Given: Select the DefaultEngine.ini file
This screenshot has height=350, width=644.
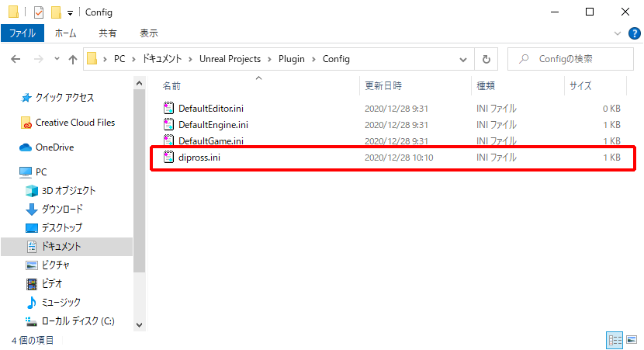Looking at the screenshot, I should [x=213, y=125].
